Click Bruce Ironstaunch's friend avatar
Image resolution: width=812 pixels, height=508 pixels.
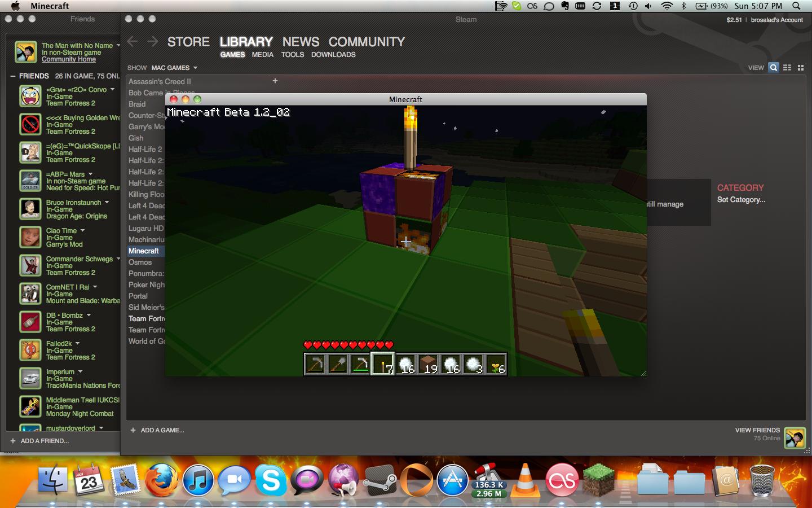click(30, 209)
